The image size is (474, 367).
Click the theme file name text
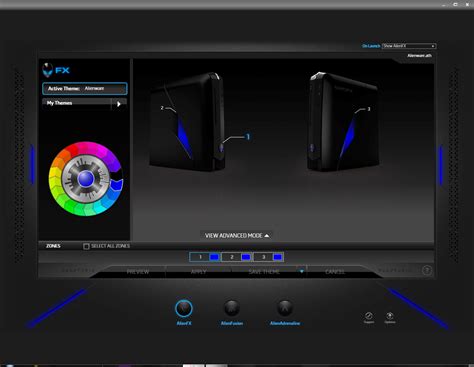click(419, 56)
